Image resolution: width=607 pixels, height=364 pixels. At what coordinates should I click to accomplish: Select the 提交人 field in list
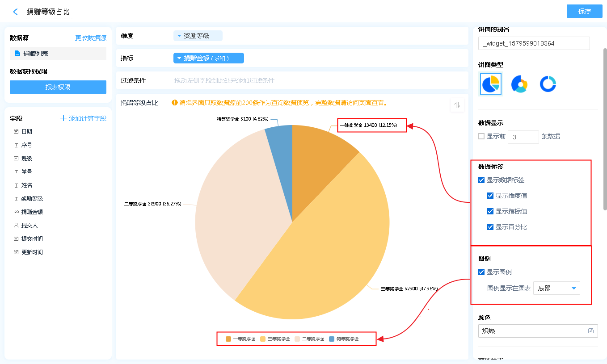point(30,226)
